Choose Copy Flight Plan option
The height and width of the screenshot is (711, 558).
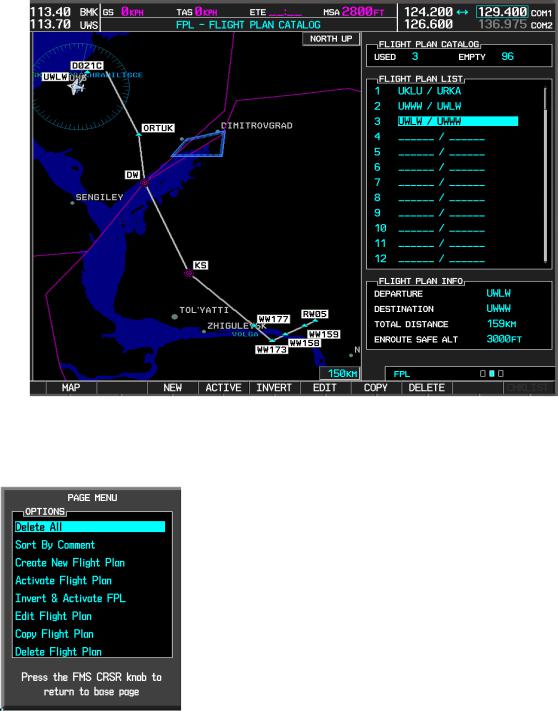[54, 634]
